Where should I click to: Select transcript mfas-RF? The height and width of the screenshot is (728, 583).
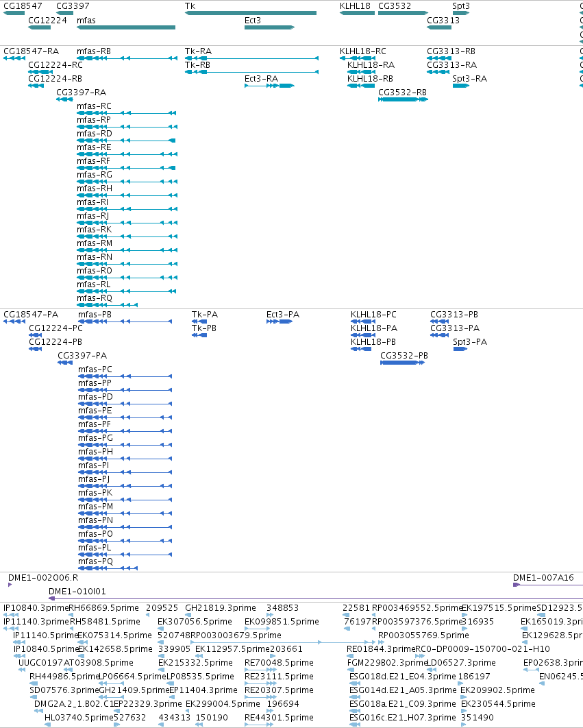pyautogui.click(x=127, y=168)
